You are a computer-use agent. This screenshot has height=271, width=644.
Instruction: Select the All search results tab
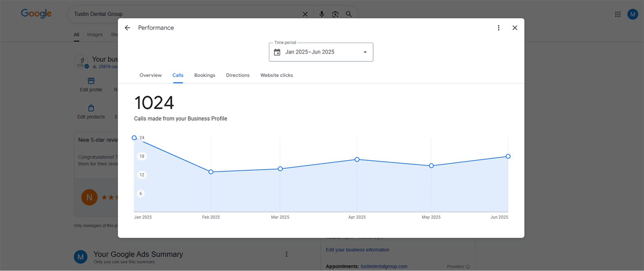[x=76, y=35]
